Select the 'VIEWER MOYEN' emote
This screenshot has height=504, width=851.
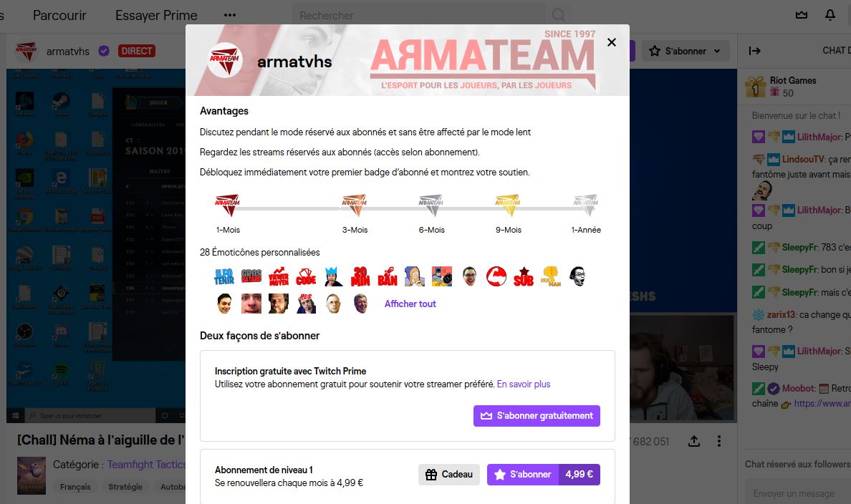coord(279,276)
